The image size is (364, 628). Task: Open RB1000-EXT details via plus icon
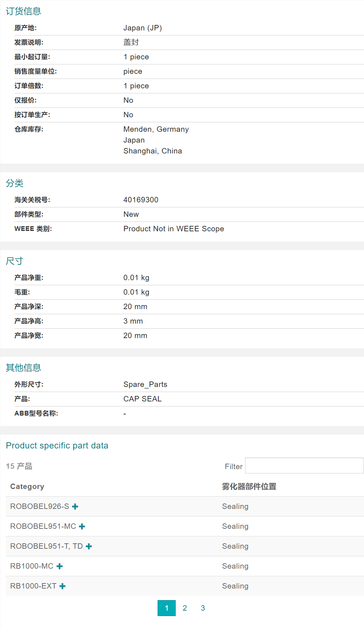pyautogui.click(x=63, y=586)
